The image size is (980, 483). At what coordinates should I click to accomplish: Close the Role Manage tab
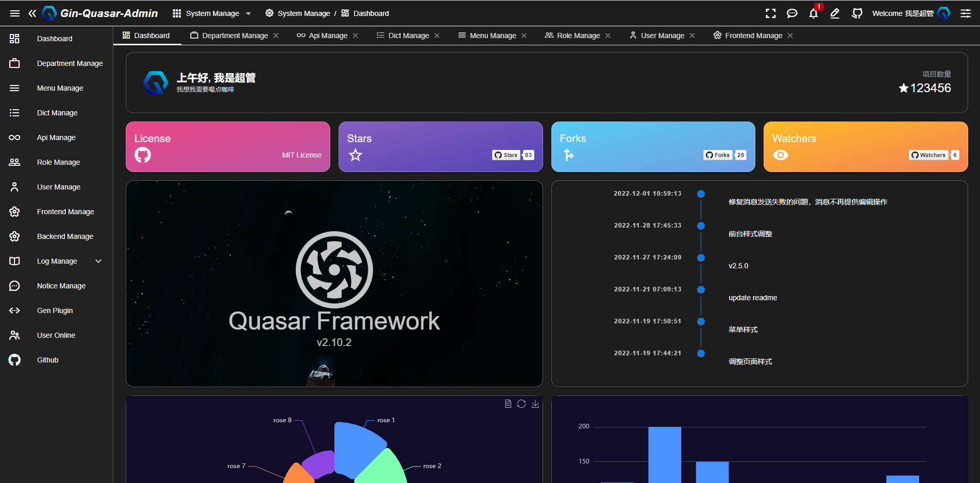(608, 36)
